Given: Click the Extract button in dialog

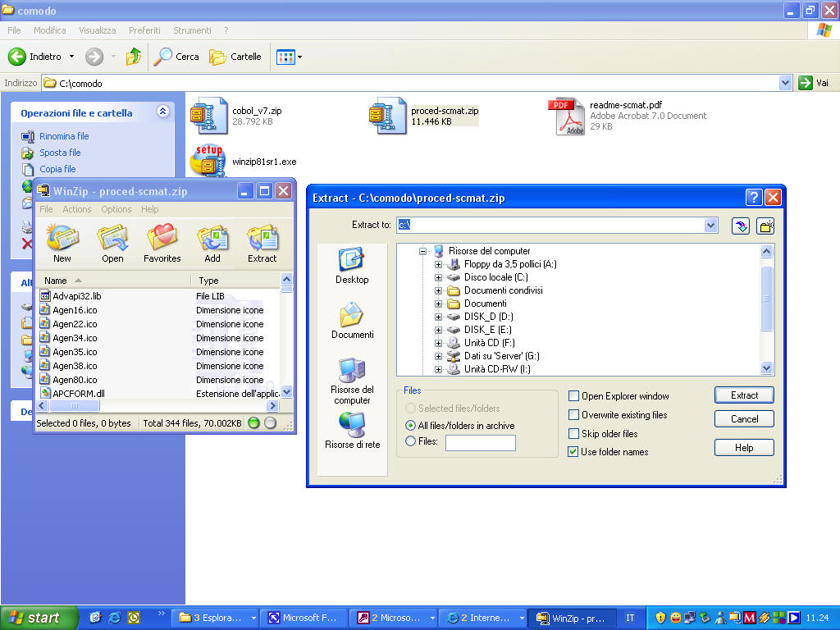Looking at the screenshot, I should (744, 395).
